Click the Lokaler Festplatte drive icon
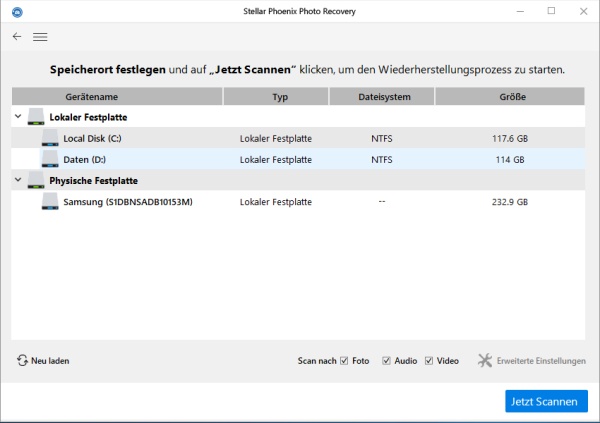This screenshot has height=423, width=600. pos(36,117)
